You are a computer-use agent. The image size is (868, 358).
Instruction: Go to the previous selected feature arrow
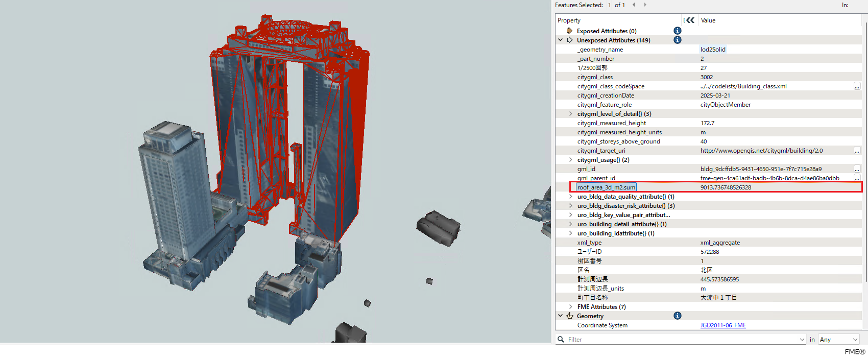634,5
